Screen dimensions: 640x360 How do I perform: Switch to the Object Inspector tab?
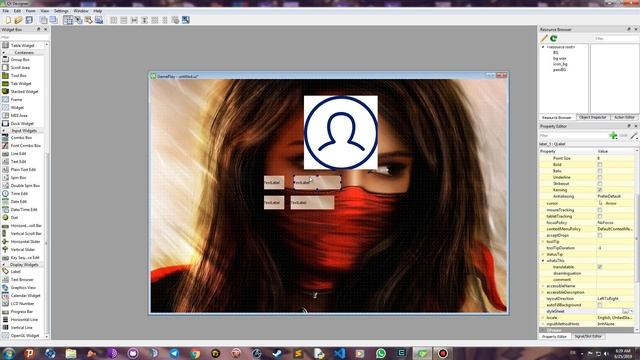(x=593, y=118)
